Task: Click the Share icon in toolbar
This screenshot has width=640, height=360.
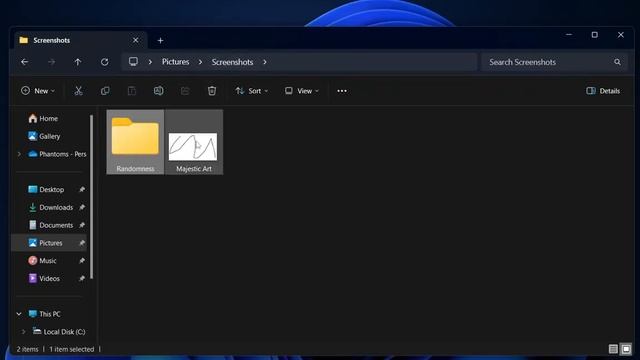Action: pos(185,91)
